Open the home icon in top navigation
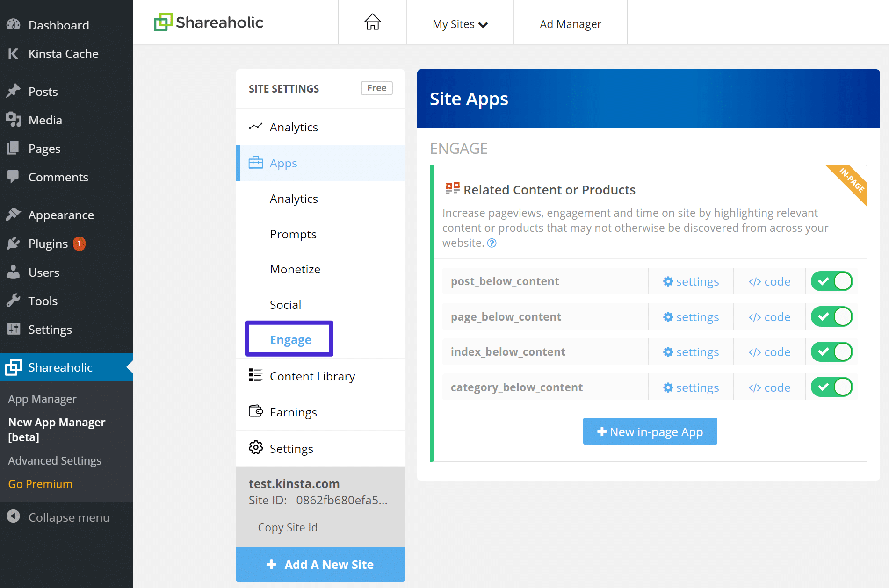889x588 pixels. tap(372, 22)
